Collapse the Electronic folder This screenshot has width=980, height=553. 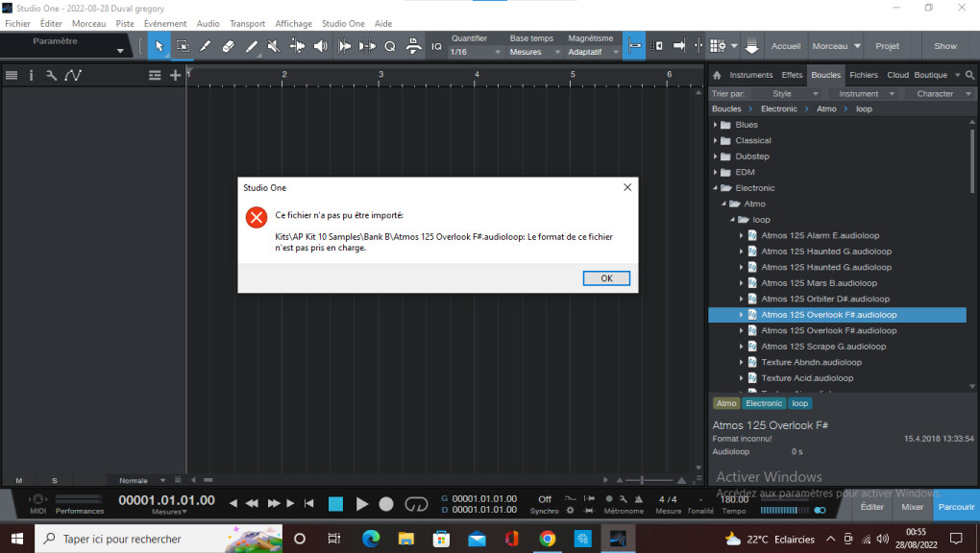(x=715, y=188)
